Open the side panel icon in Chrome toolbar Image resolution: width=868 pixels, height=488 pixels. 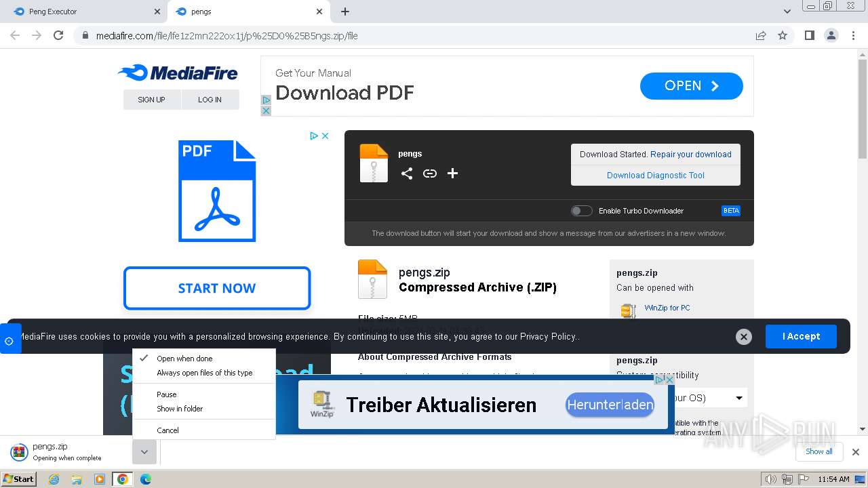[x=809, y=35]
